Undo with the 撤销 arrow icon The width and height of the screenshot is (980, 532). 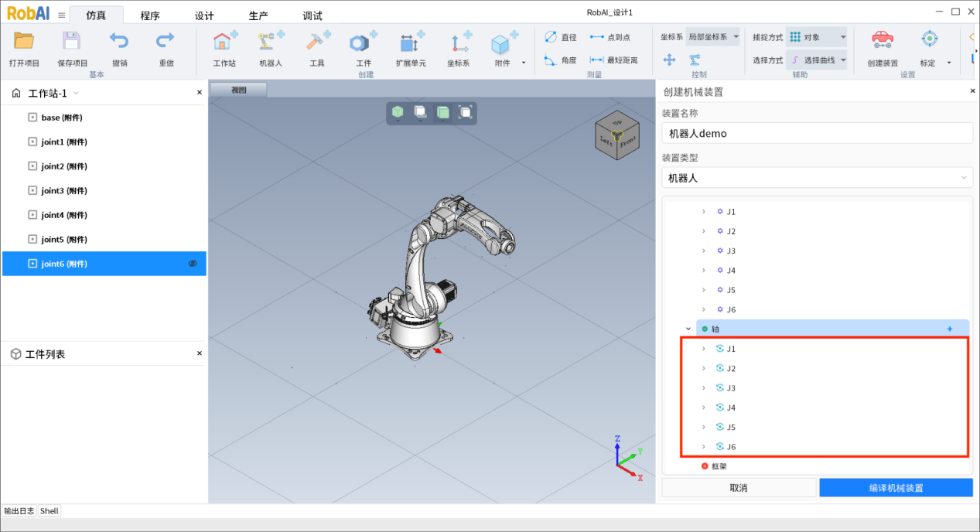(x=119, y=40)
